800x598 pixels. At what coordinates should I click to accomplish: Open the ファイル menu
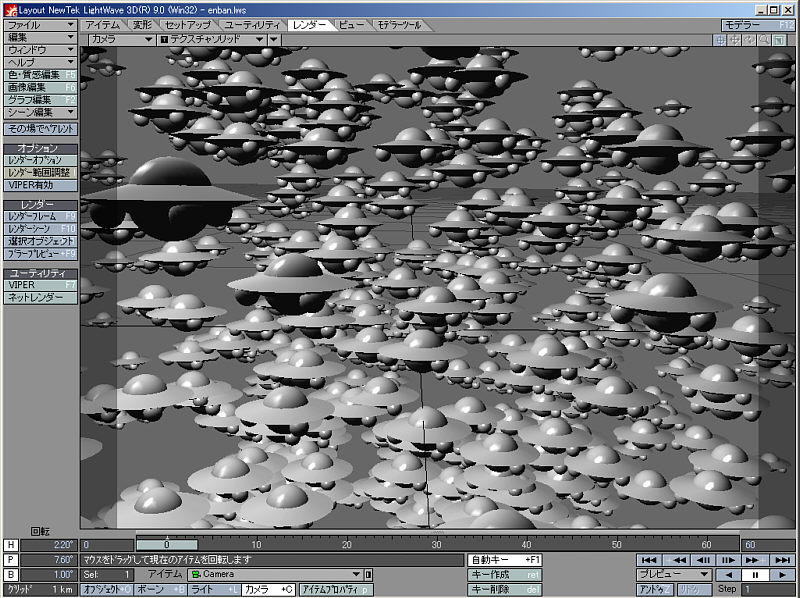coord(40,24)
